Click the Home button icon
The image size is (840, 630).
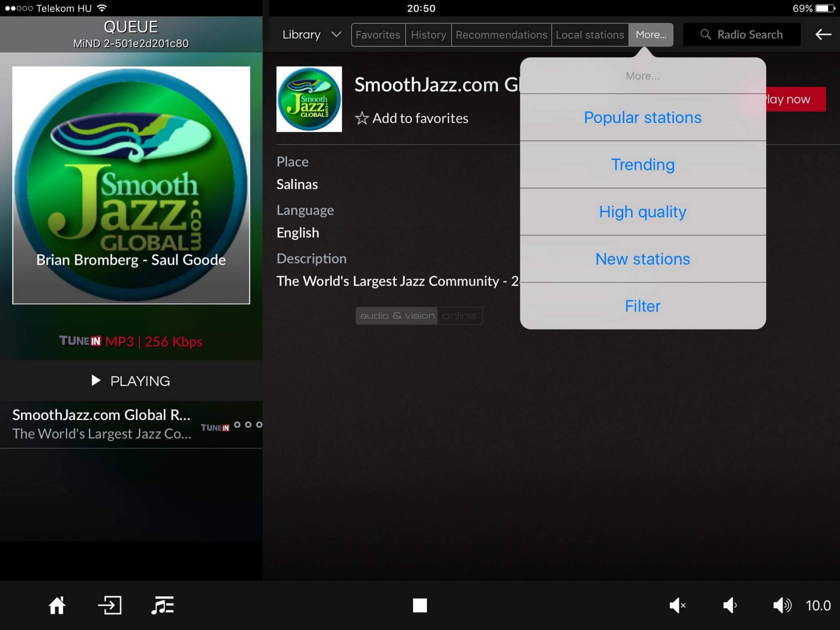click(x=58, y=606)
